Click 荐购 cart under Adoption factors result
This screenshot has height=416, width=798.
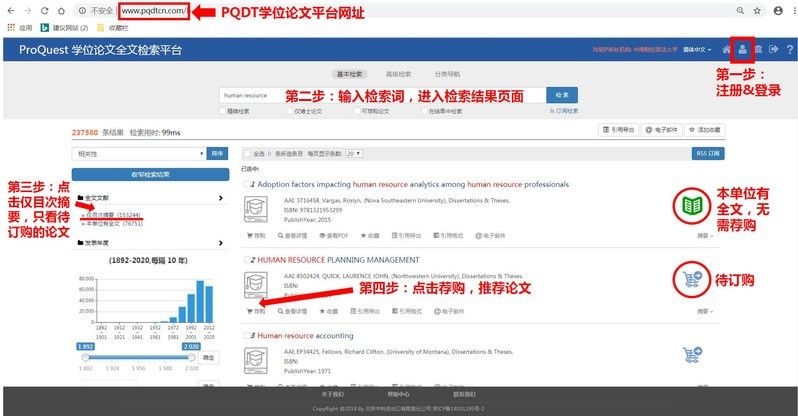(x=256, y=236)
